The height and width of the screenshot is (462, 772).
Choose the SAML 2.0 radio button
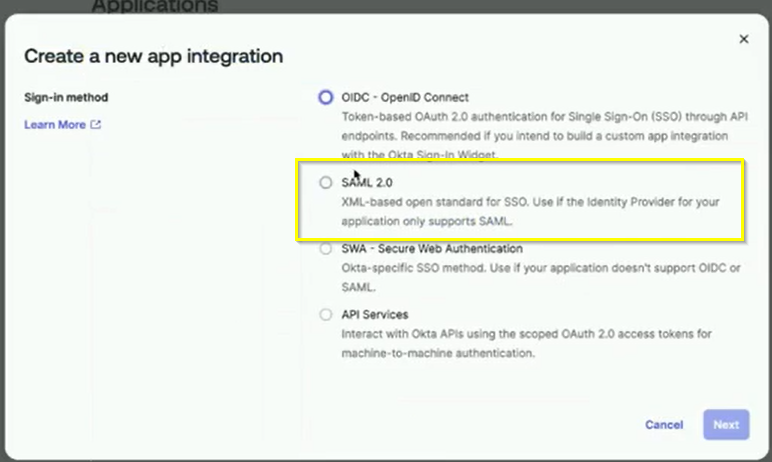325,183
